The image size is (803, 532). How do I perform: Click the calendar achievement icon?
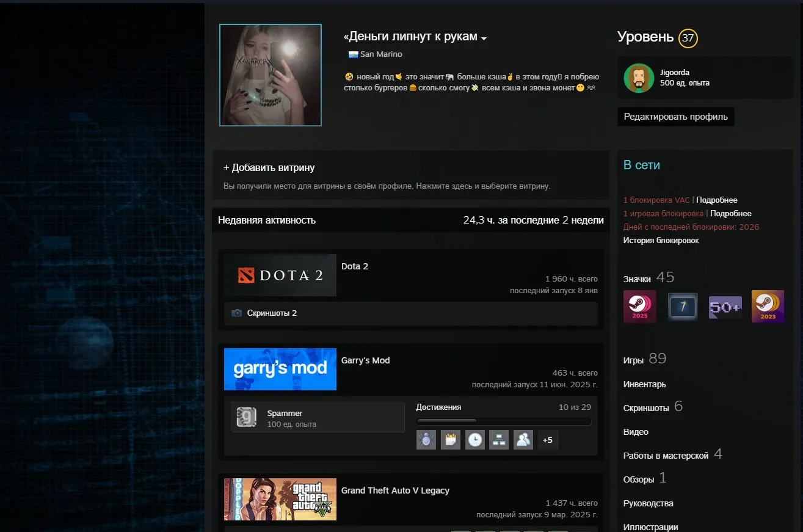[x=451, y=439]
